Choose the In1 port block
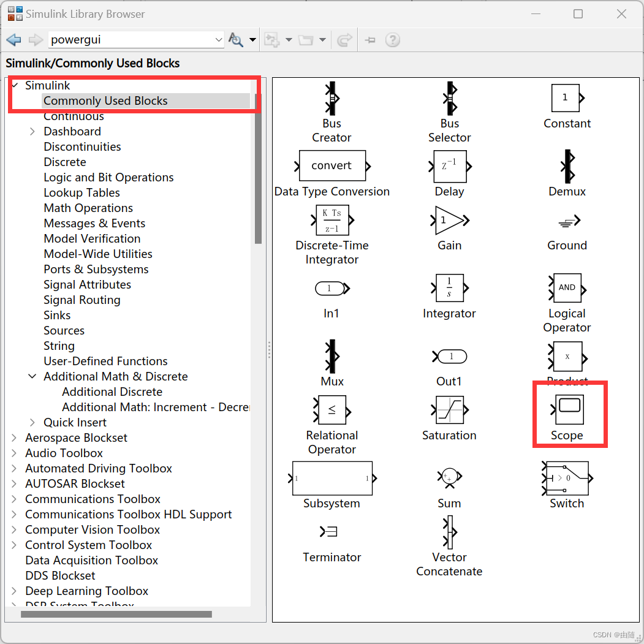The image size is (644, 644). pyautogui.click(x=332, y=289)
